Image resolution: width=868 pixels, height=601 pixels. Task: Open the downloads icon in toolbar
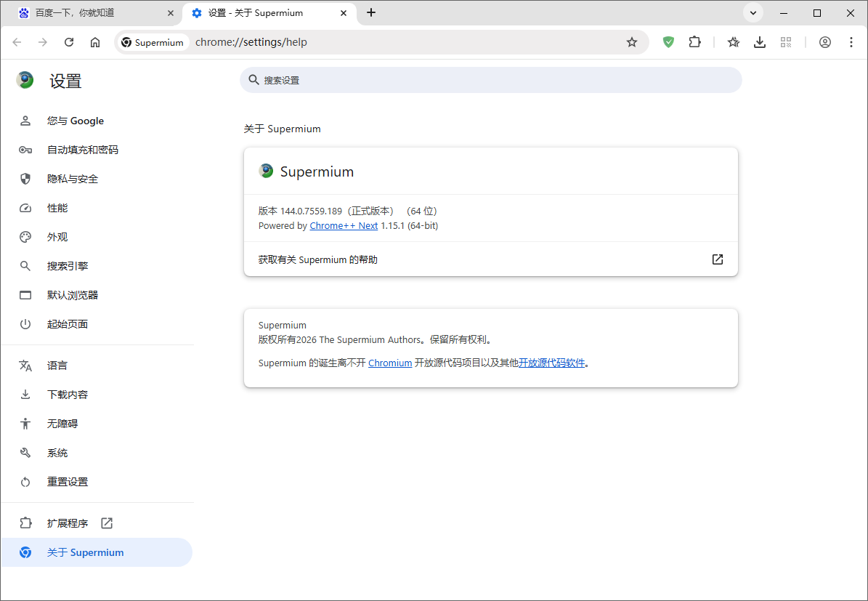[760, 42]
